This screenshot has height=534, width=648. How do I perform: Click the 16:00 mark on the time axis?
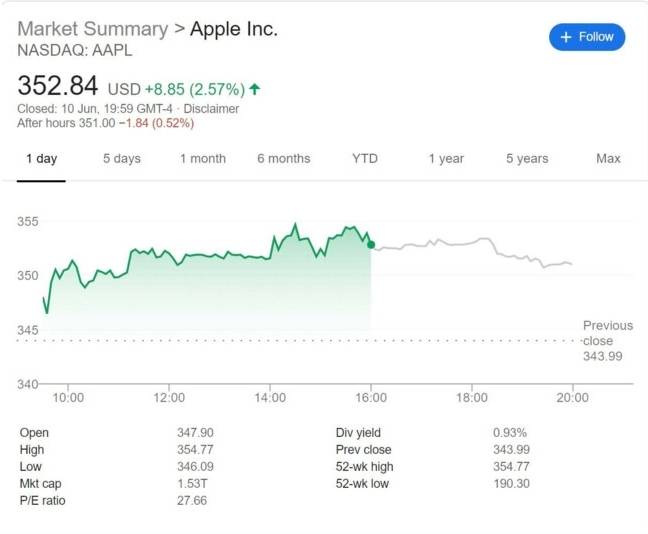[371, 398]
